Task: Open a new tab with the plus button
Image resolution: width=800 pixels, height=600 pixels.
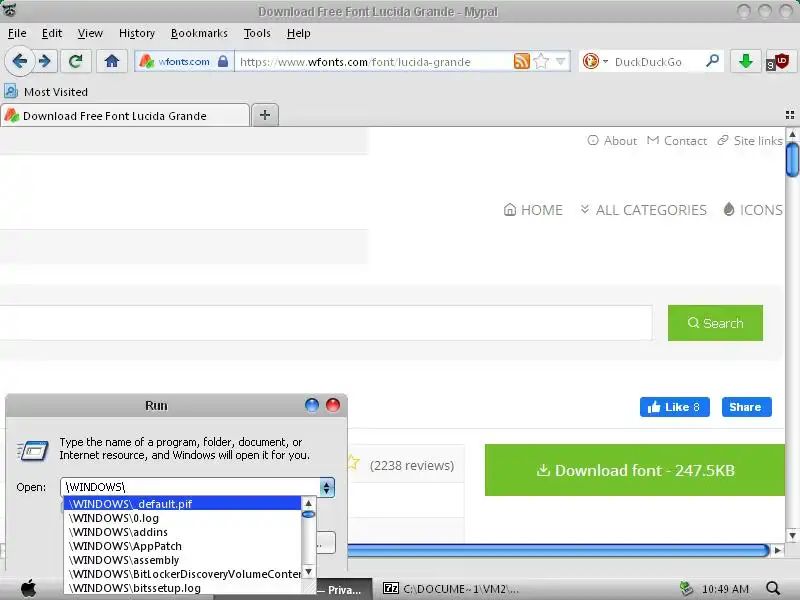Action: coord(265,115)
